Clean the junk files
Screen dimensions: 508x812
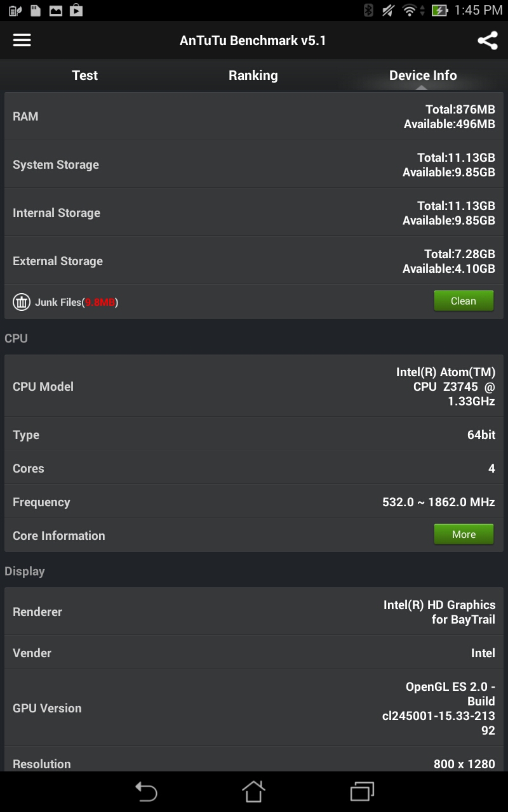(464, 301)
